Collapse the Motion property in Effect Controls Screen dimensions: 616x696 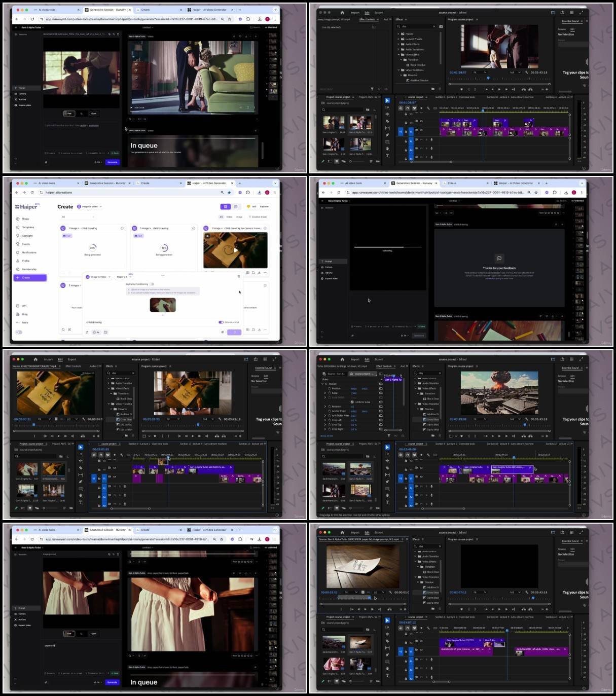pyautogui.click(x=322, y=384)
